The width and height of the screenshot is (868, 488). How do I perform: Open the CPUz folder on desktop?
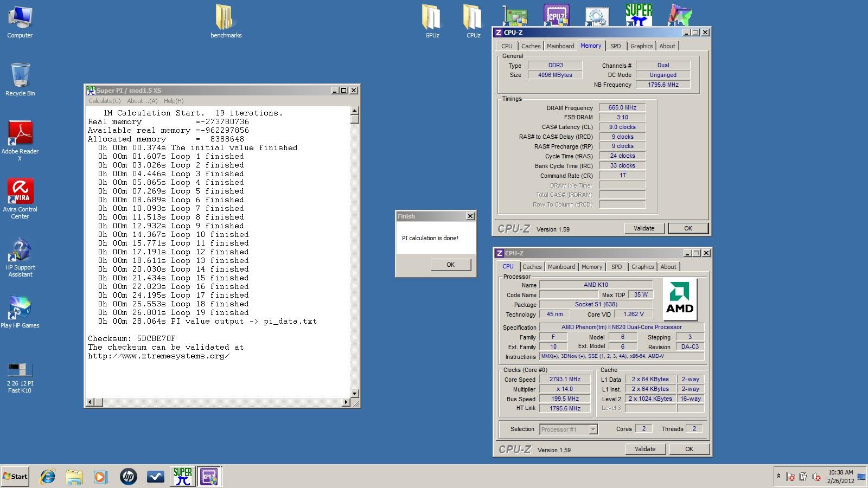[473, 22]
